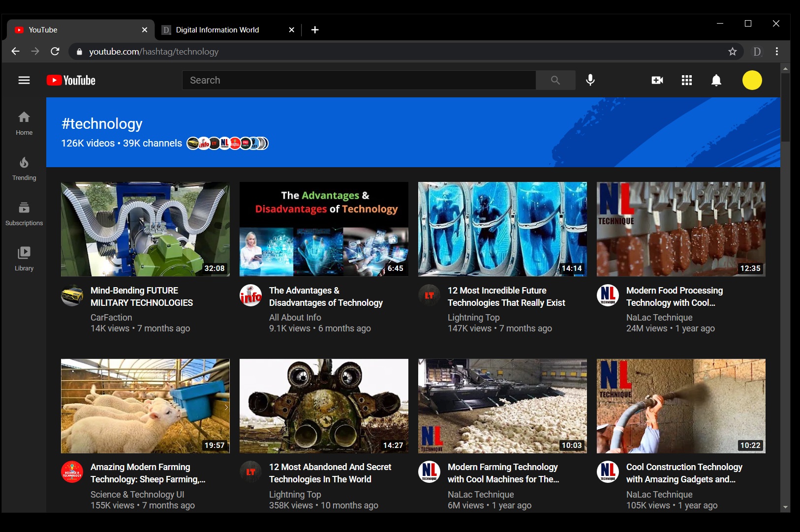Open the Create video menu

click(x=657, y=80)
